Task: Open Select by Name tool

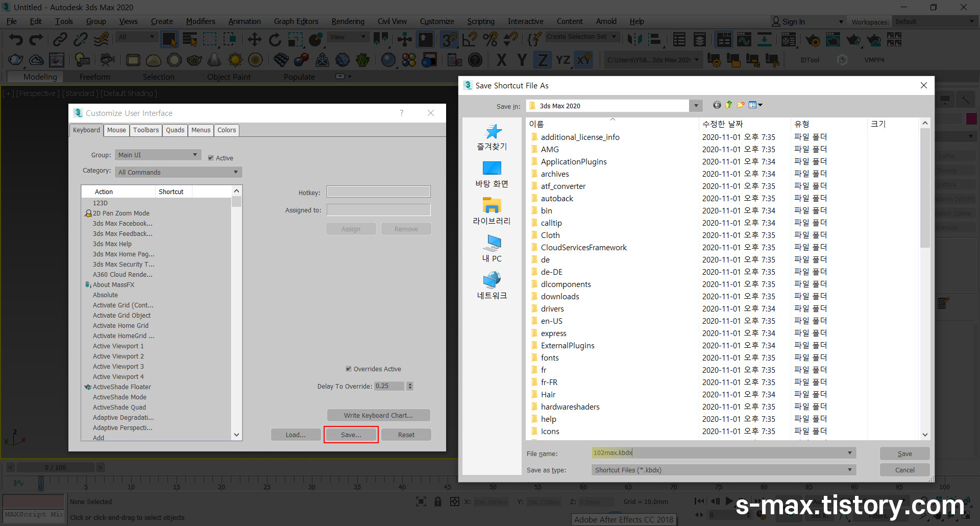Action: pyautogui.click(x=190, y=39)
